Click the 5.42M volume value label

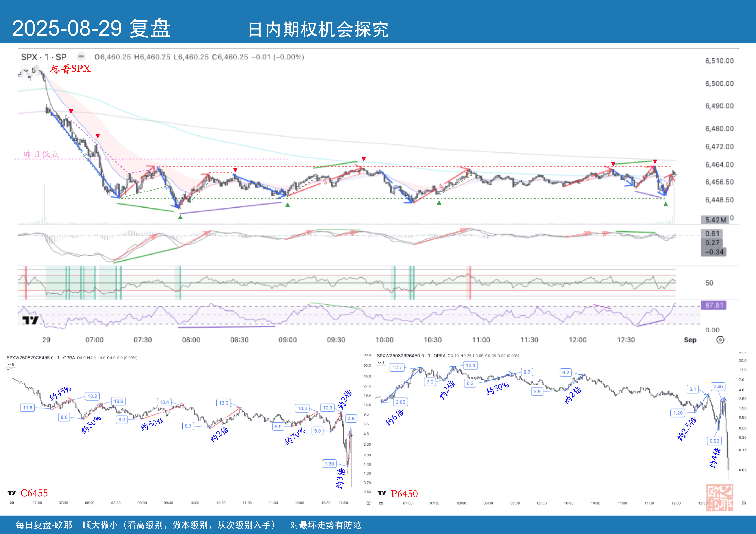(715, 220)
